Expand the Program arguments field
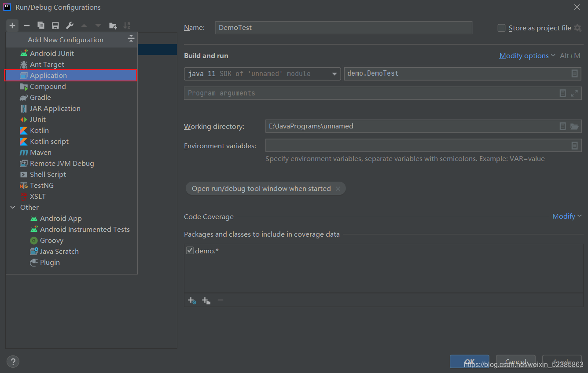588x373 pixels. [x=574, y=93]
